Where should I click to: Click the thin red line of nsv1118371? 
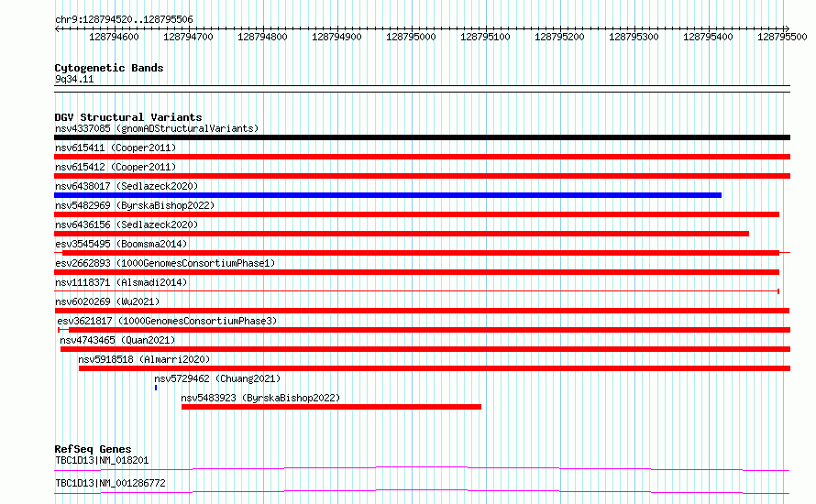416,291
